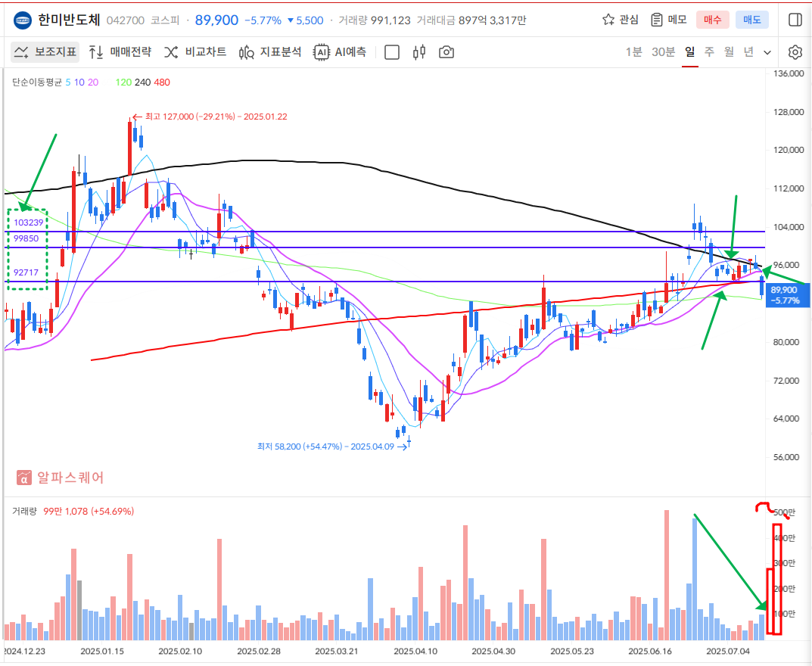This screenshot has width=812, height=666.
Task: Select moving average period 120
Action: [x=123, y=82]
